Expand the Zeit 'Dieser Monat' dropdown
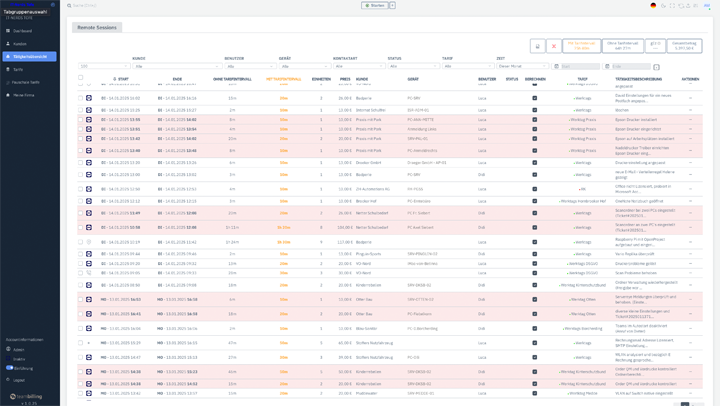Image resolution: width=720 pixels, height=406 pixels. coord(522,66)
